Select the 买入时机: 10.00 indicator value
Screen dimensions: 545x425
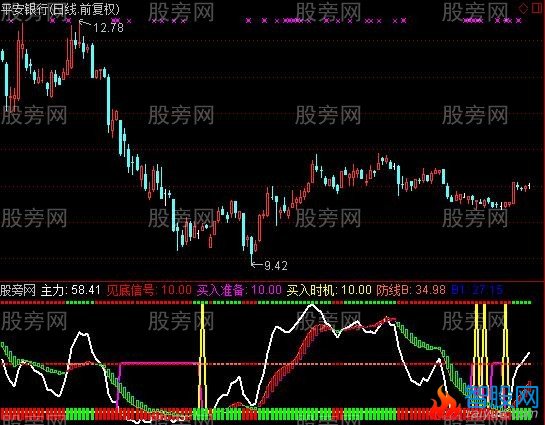tap(329, 290)
